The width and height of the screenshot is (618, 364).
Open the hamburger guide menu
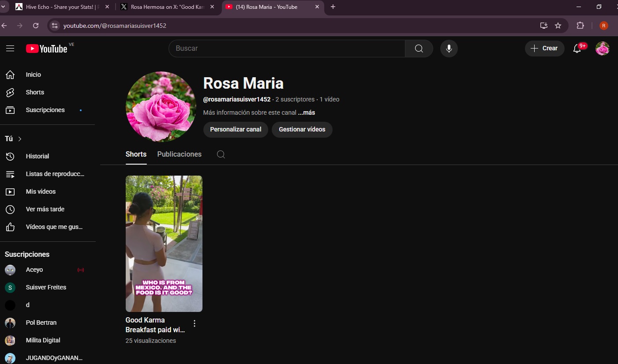pos(10,49)
